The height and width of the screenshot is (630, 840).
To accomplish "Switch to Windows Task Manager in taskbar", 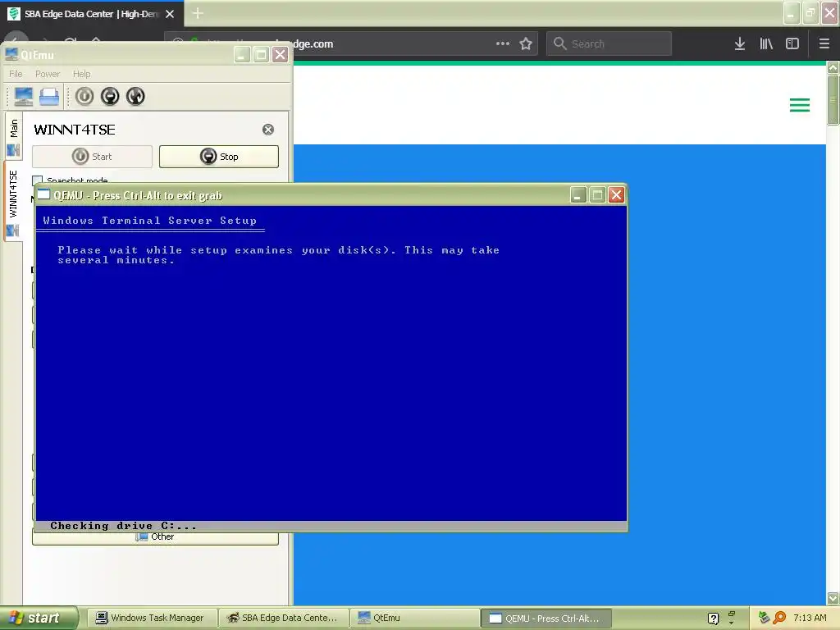I will coord(152,619).
